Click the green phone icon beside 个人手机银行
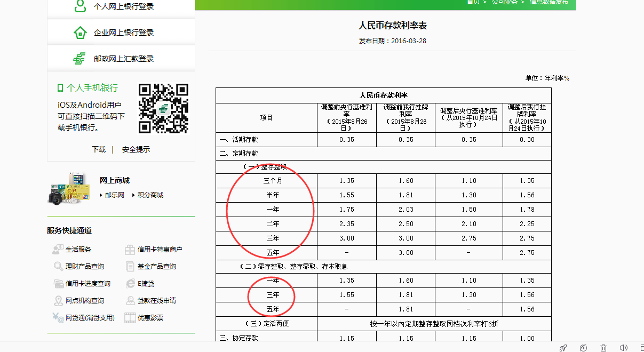The height and width of the screenshot is (352, 644). (60, 88)
